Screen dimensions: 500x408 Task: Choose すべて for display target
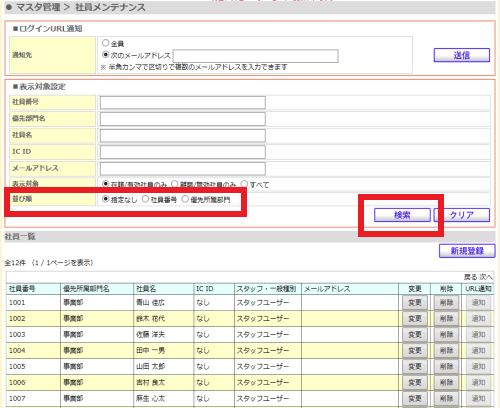[x=244, y=184]
